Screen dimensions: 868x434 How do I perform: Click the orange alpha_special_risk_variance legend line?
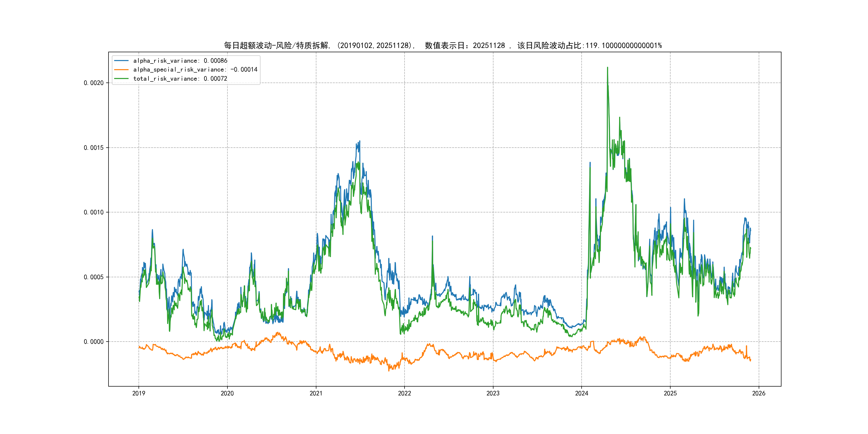121,70
